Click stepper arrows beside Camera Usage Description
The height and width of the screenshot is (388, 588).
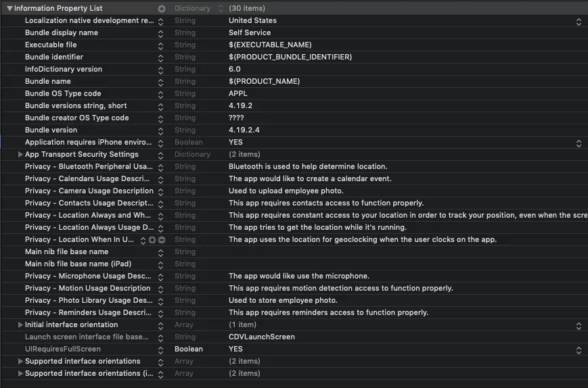pos(161,191)
